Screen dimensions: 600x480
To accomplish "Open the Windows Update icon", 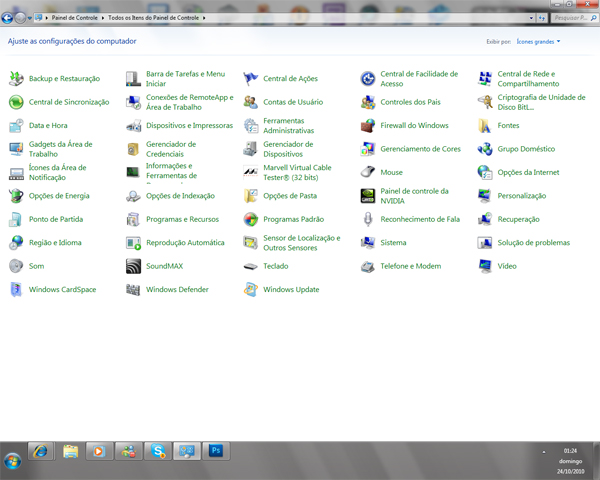I will pos(251,289).
